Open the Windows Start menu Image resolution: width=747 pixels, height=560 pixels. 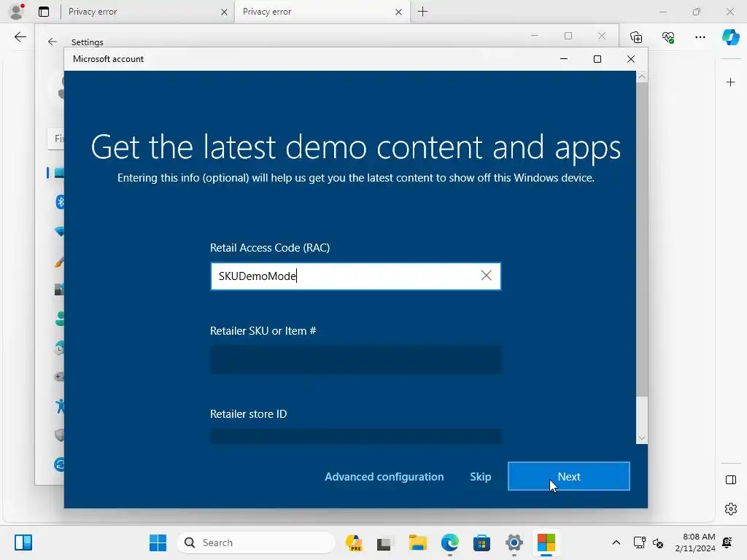coord(158,542)
